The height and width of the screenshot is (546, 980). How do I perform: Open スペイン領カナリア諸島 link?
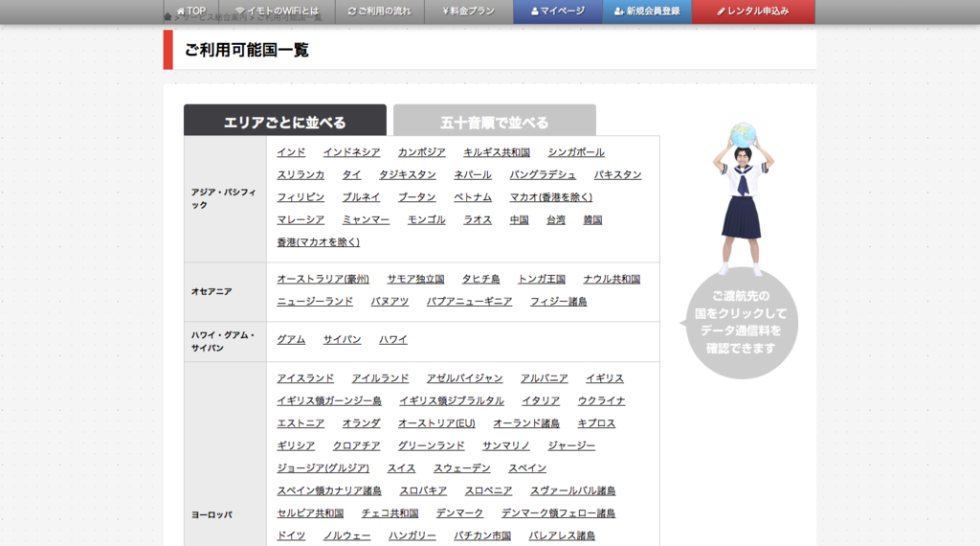(x=329, y=491)
